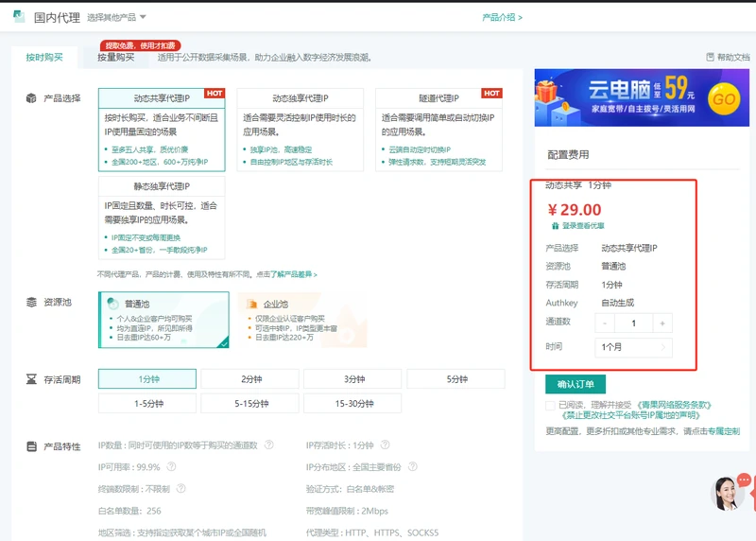This screenshot has height=541, width=756.
Task: Open the 登录查看优惠 link
Action: 583,225
